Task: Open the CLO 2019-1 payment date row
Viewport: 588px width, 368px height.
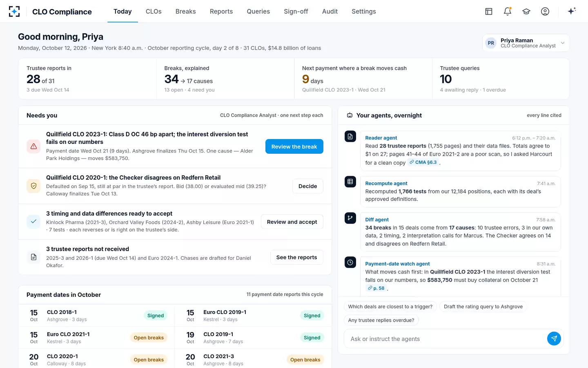Action: pos(253,337)
